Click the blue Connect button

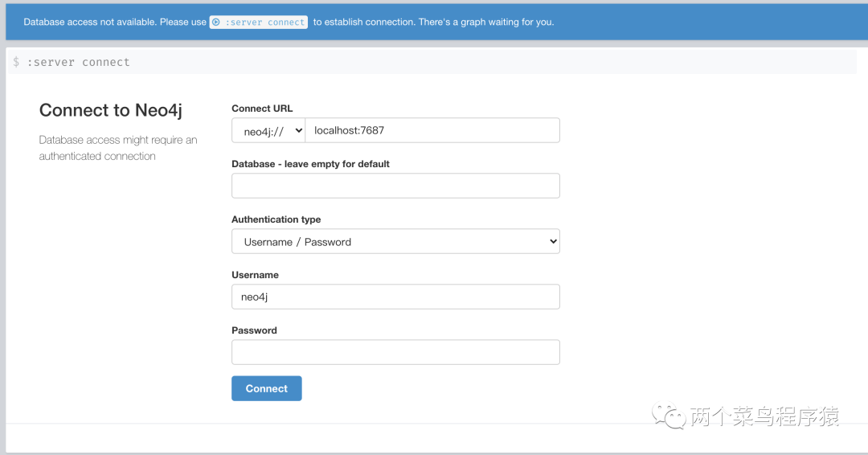point(267,388)
